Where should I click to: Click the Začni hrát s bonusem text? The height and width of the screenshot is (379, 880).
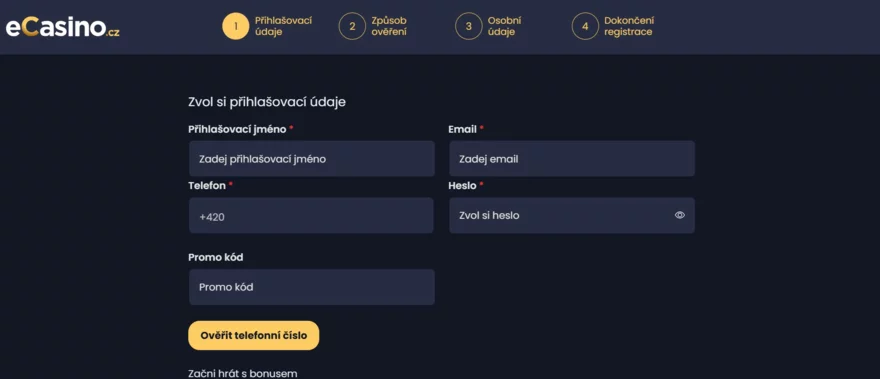click(242, 373)
